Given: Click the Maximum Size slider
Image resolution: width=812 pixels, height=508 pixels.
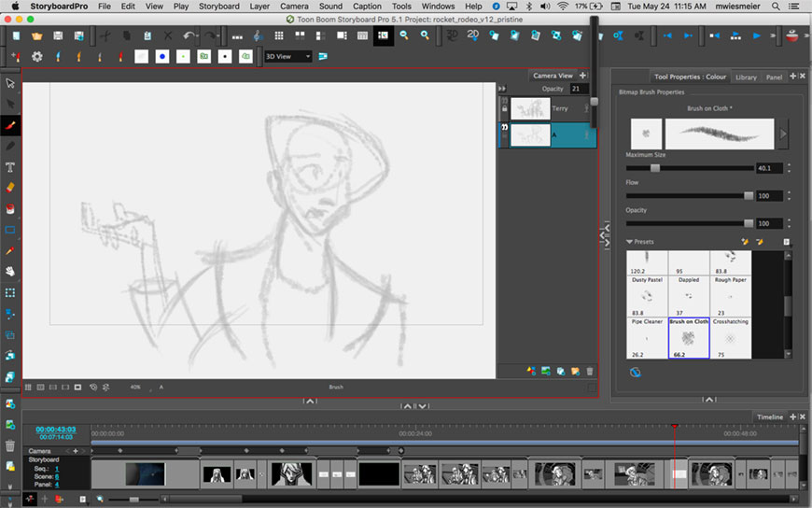Looking at the screenshot, I should point(690,168).
